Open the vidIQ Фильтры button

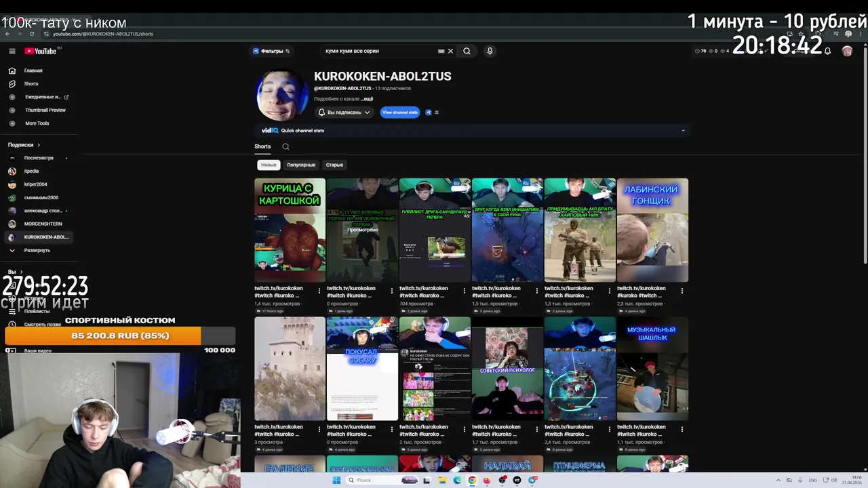coord(271,51)
